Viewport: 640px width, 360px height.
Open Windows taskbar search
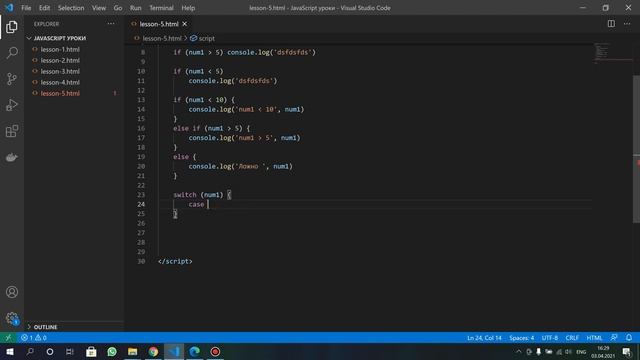pyautogui.click(x=30, y=352)
